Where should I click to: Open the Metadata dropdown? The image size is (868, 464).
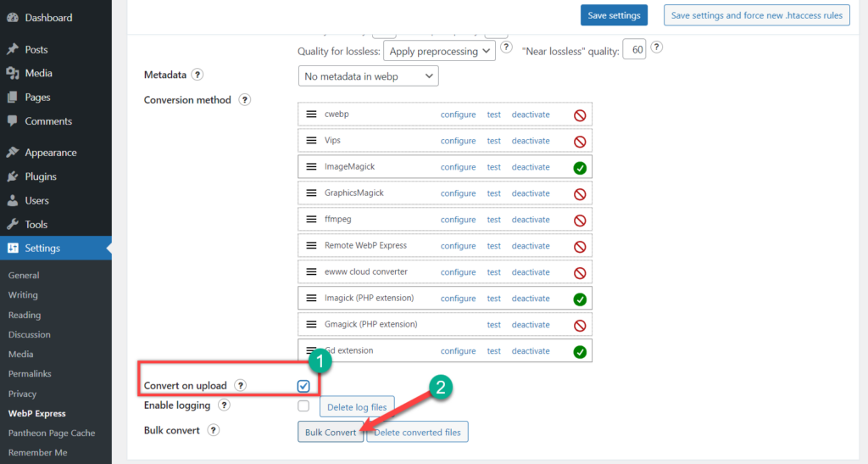click(368, 75)
